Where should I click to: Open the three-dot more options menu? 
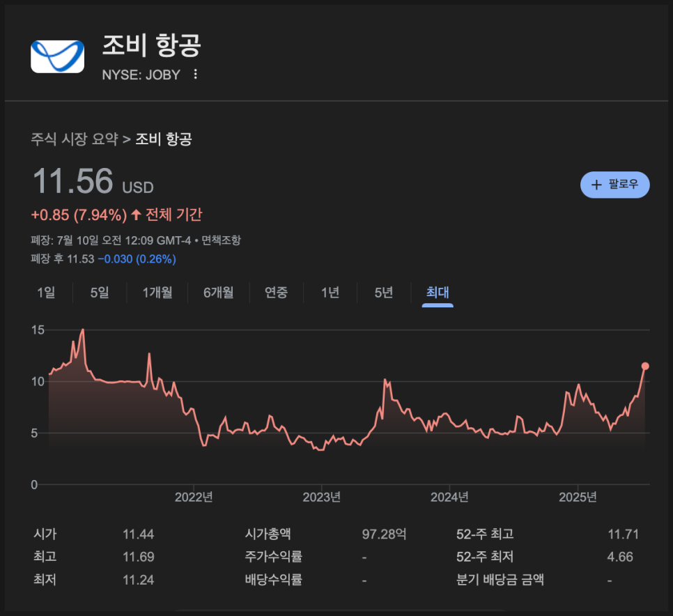[195, 75]
